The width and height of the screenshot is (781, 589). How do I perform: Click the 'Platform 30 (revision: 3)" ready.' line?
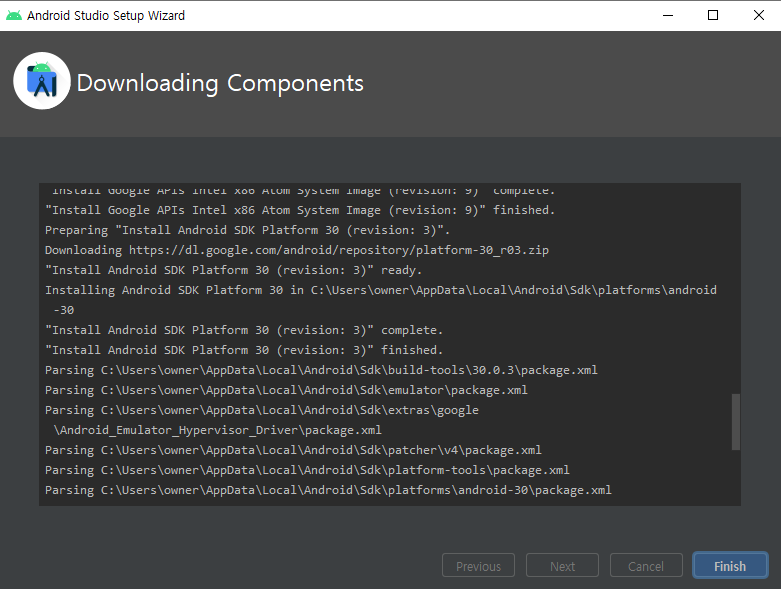(233, 270)
